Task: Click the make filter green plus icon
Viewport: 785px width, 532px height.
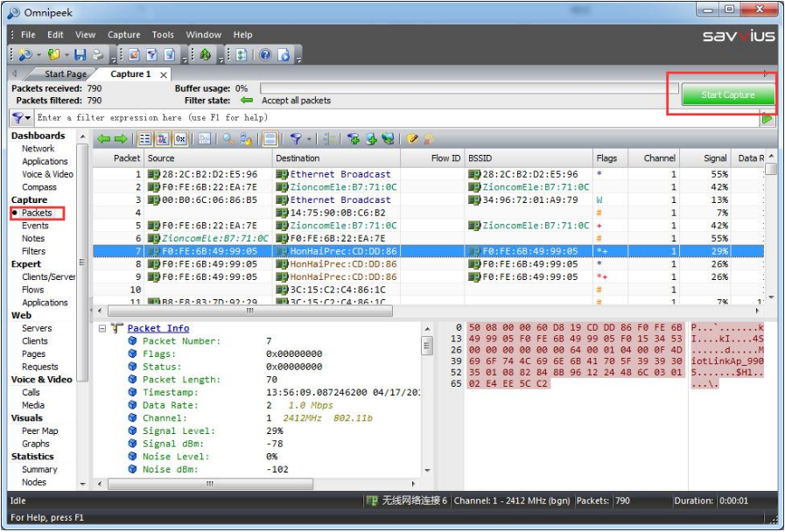Action: [354, 138]
